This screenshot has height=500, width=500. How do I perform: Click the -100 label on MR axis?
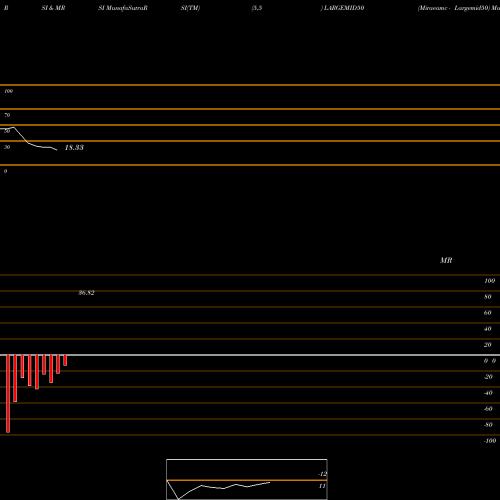click(x=490, y=441)
